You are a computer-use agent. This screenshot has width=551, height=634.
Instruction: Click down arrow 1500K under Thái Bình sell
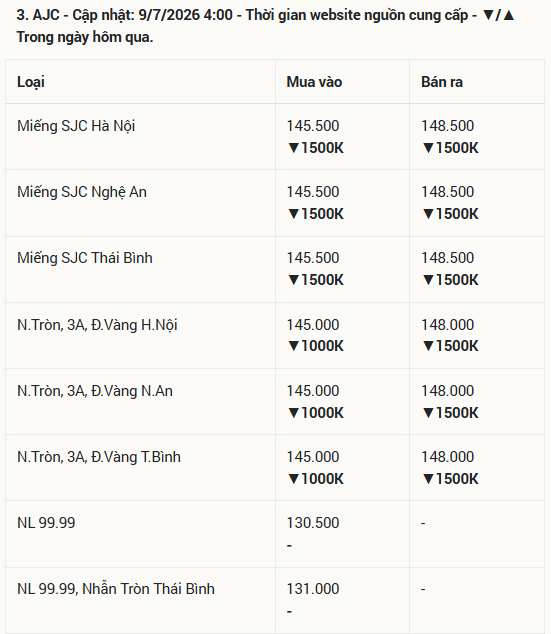click(450, 280)
